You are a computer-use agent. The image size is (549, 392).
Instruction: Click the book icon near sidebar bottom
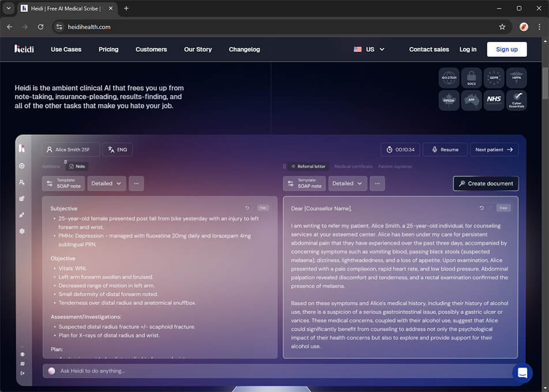point(22,364)
